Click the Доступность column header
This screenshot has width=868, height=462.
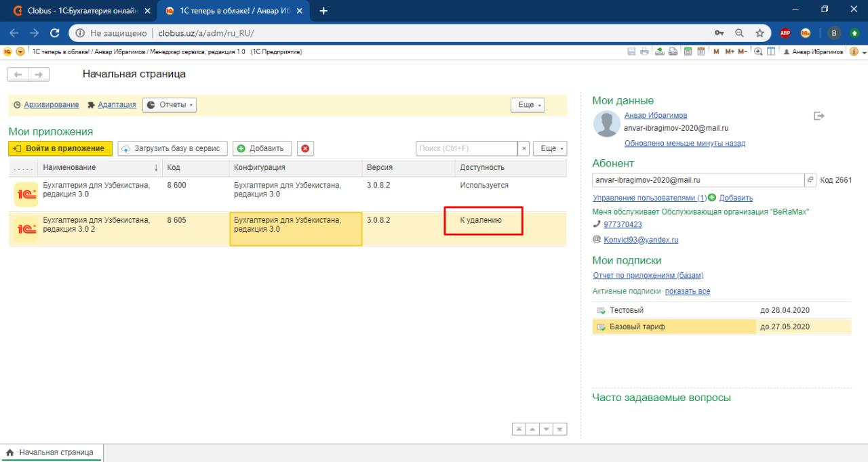coord(511,168)
